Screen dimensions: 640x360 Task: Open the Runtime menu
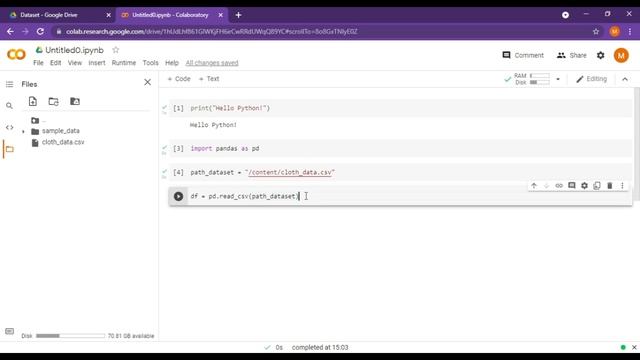point(124,63)
